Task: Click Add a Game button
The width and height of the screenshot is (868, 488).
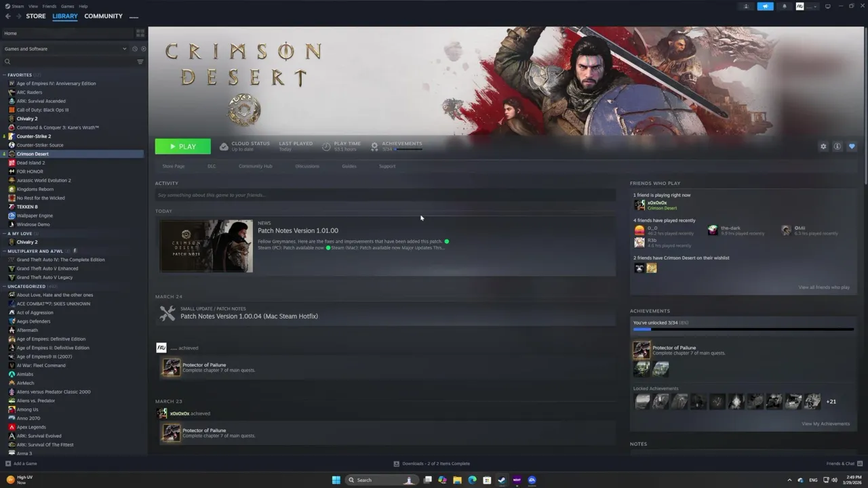Action: tap(21, 464)
